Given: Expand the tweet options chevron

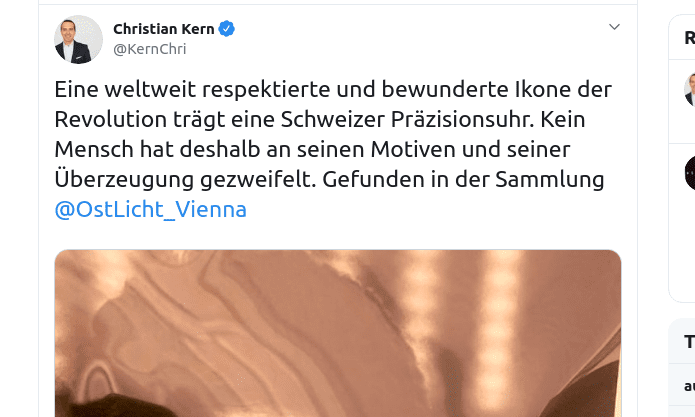Looking at the screenshot, I should pos(614,27).
